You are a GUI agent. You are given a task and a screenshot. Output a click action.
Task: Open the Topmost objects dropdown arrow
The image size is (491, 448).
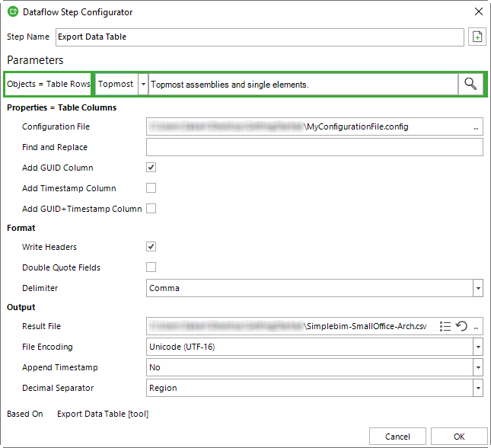coord(143,84)
